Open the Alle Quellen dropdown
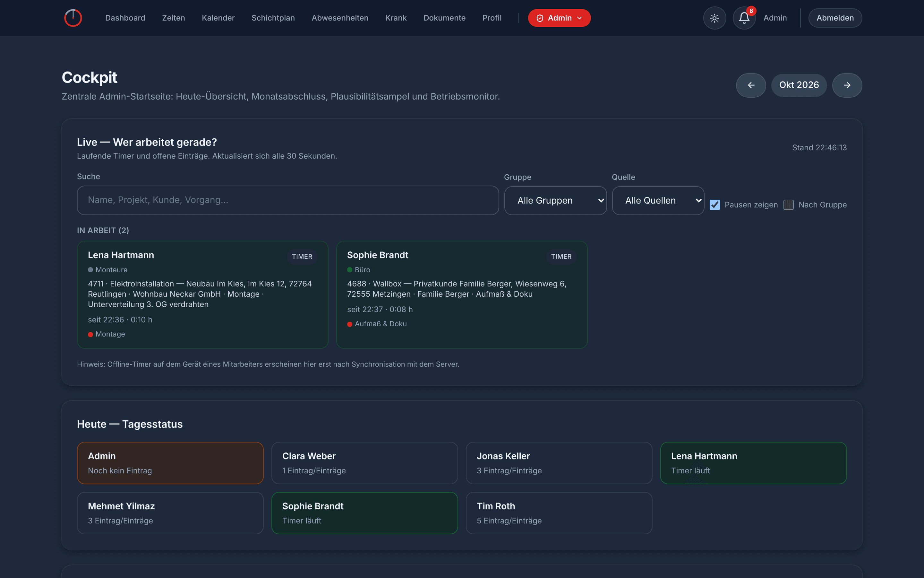924x578 pixels. point(658,201)
